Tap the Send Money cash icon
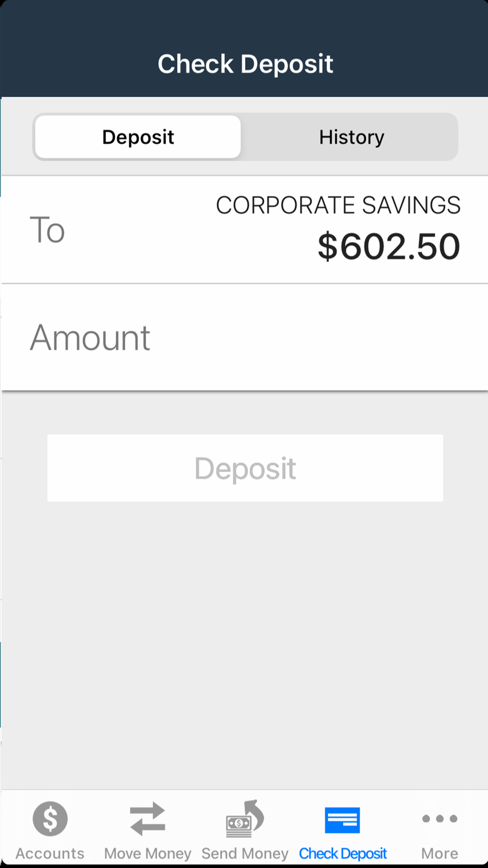488x868 pixels. pyautogui.click(x=245, y=819)
